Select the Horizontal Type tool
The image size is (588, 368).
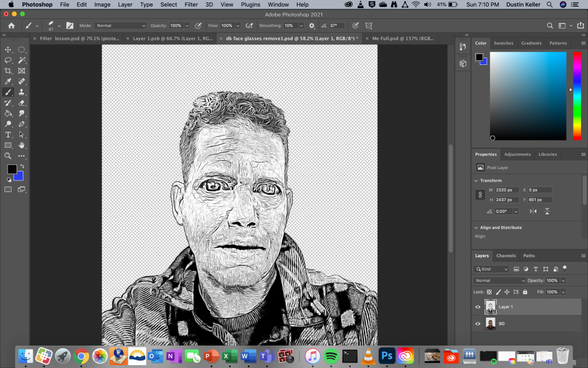pos(8,135)
